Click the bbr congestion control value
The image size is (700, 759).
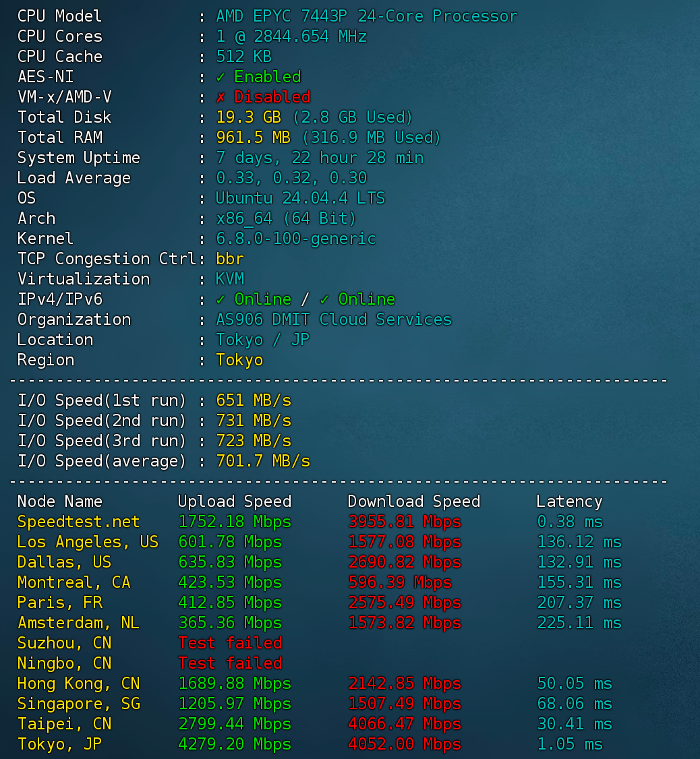click(x=230, y=259)
